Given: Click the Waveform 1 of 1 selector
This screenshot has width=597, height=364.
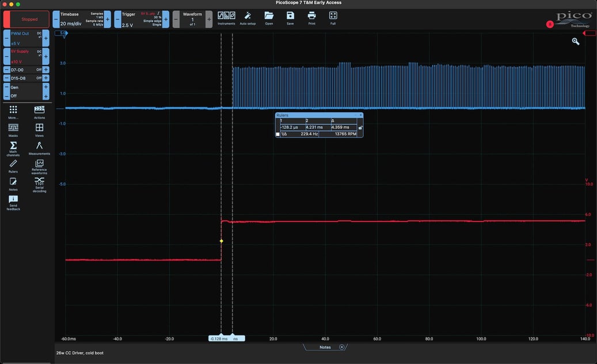Looking at the screenshot, I should click(192, 19).
